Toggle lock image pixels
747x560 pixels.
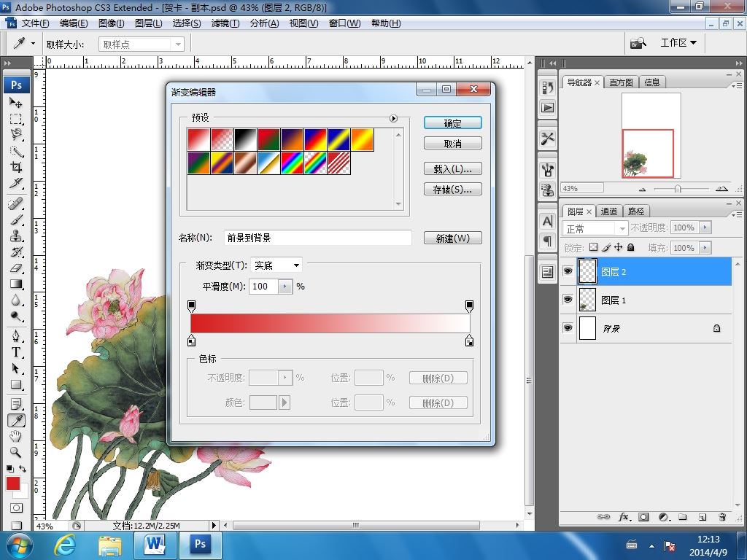tap(606, 247)
